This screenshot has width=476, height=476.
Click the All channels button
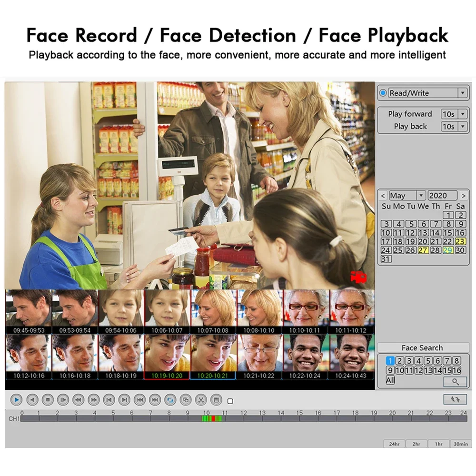[x=389, y=379]
